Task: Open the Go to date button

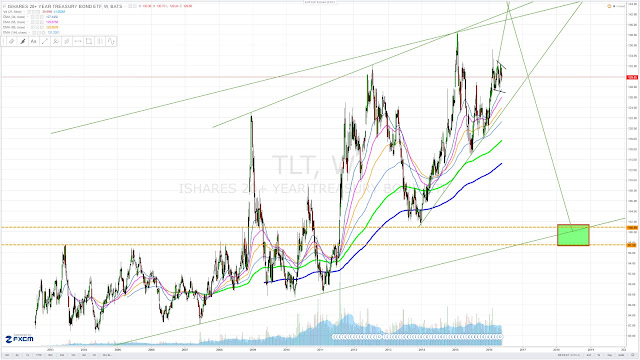Action: click(x=108, y=355)
